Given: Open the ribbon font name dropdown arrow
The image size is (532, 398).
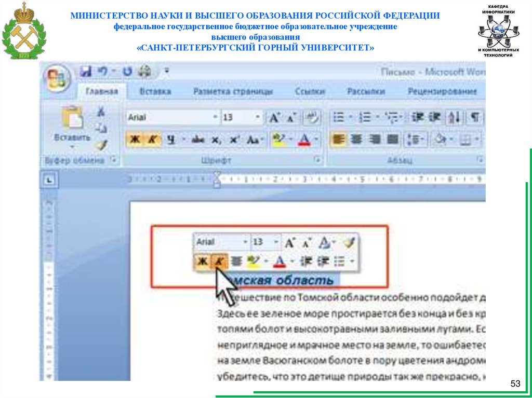Looking at the screenshot, I should coord(216,118).
